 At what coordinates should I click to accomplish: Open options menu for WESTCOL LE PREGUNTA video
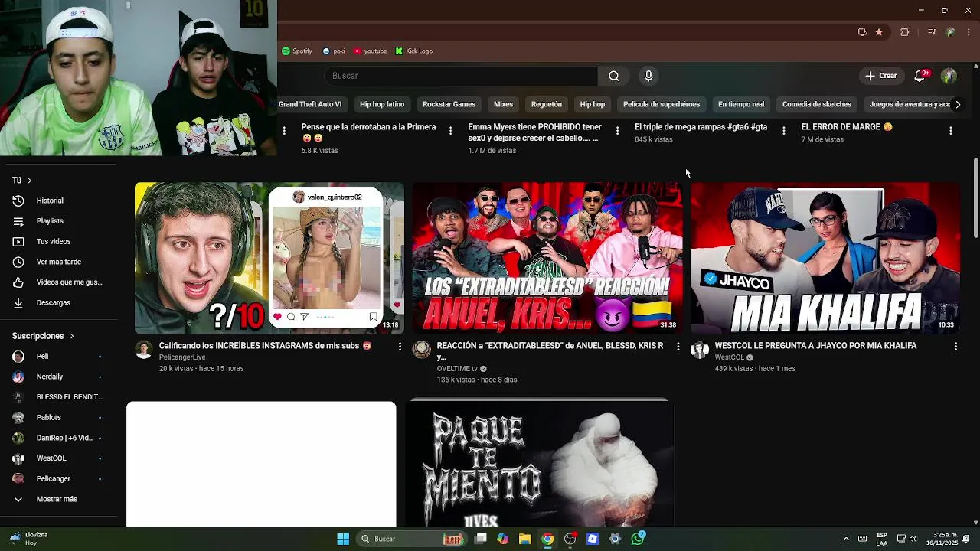coord(955,347)
